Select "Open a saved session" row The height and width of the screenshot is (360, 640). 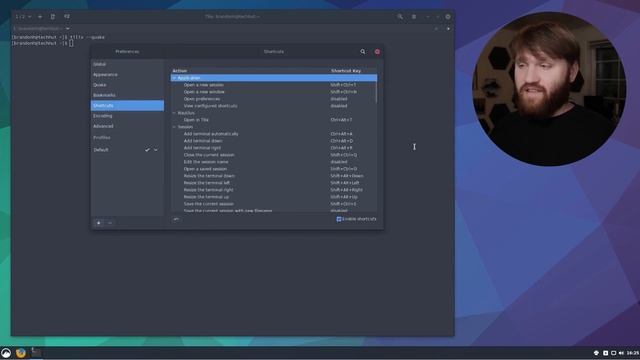click(273, 169)
